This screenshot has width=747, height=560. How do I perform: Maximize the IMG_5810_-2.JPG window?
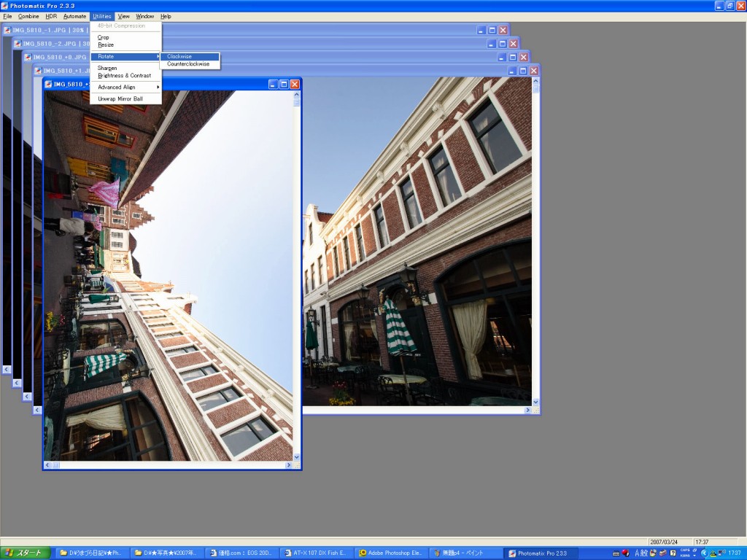(x=503, y=44)
